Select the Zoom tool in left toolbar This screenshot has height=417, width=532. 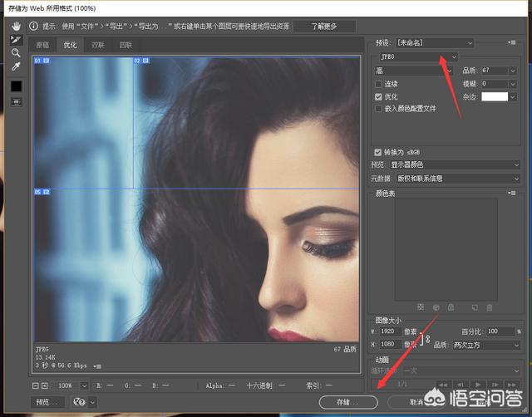[x=16, y=52]
